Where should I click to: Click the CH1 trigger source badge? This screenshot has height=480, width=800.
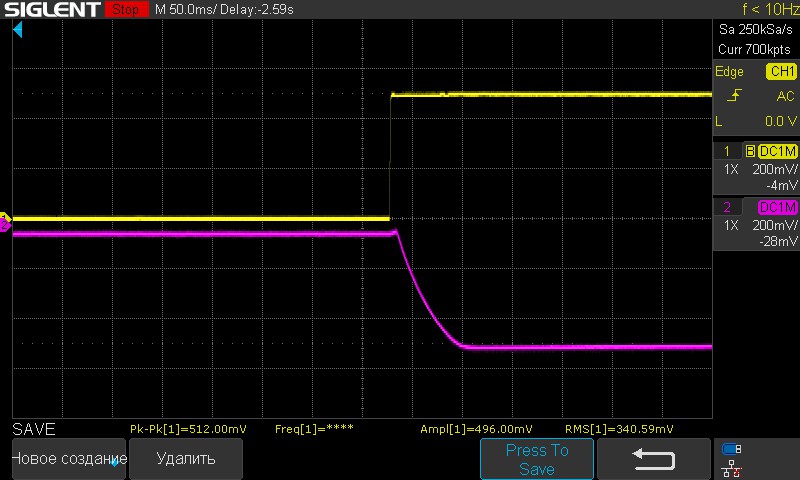pos(781,71)
